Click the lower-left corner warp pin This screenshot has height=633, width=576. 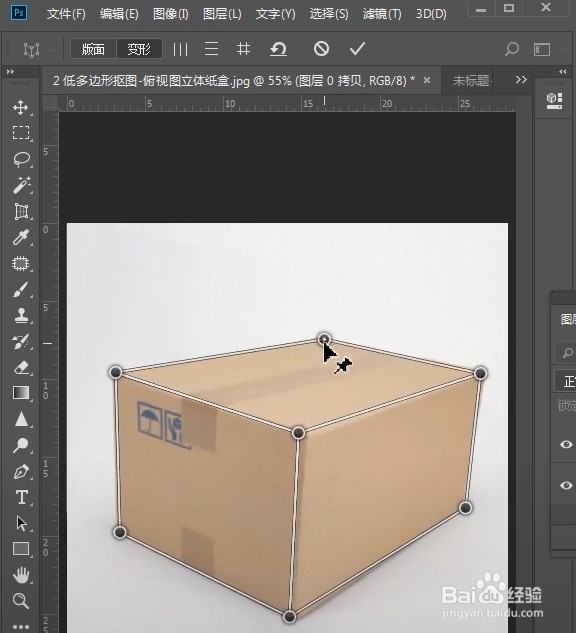[120, 532]
